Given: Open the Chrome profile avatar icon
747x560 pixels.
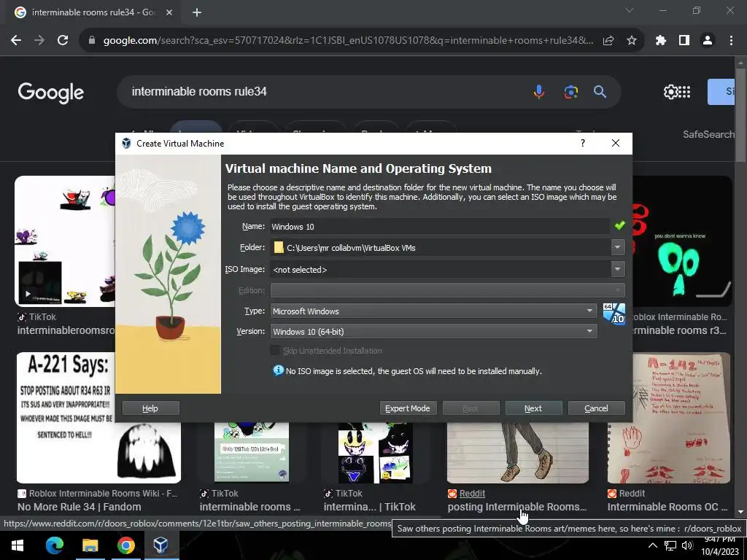Looking at the screenshot, I should click(708, 41).
